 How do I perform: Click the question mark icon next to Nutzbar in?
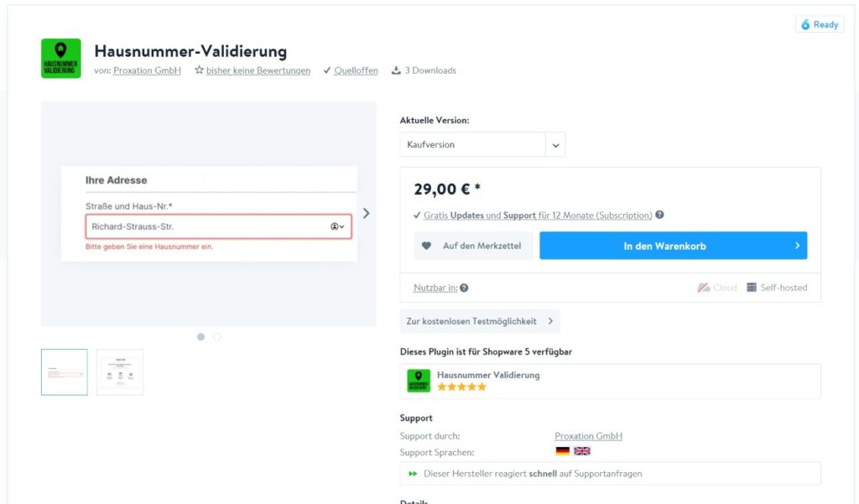464,288
